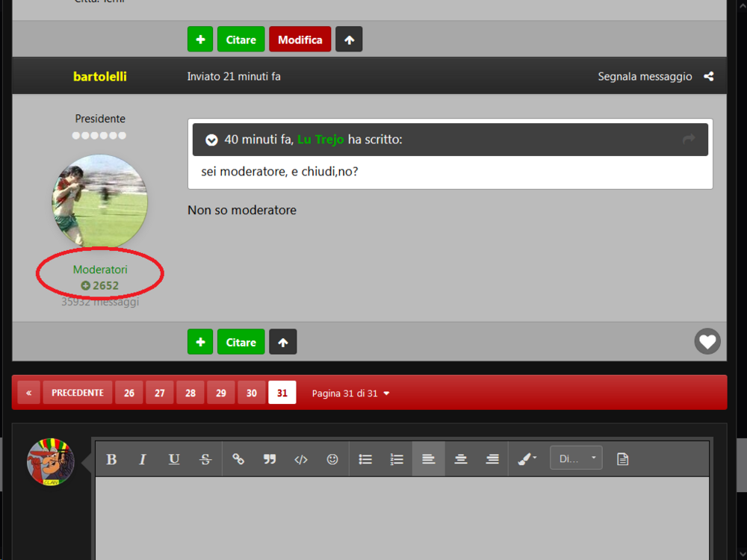Insert a numbered list
This screenshot has height=560, width=747.
[397, 459]
